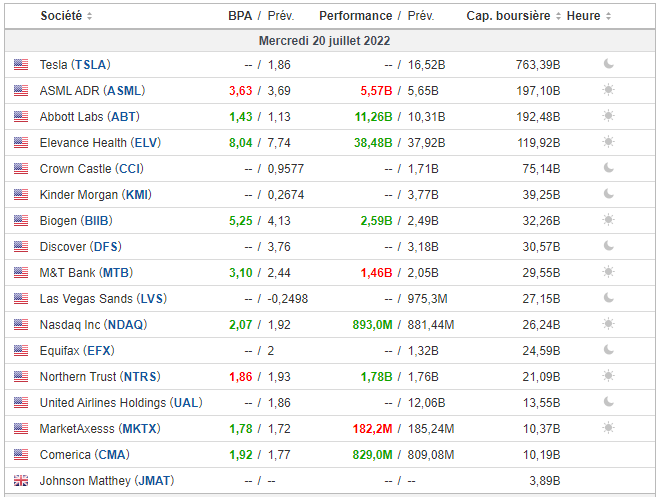Open the Elevance Health company link
Screen dimensions: 659x497
(83, 142)
